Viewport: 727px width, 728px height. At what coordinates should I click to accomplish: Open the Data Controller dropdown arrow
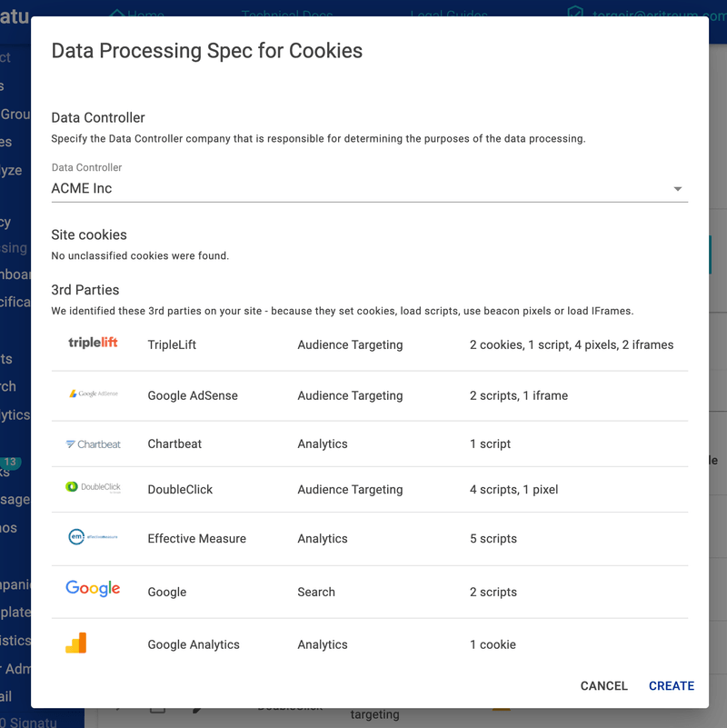[x=677, y=189]
